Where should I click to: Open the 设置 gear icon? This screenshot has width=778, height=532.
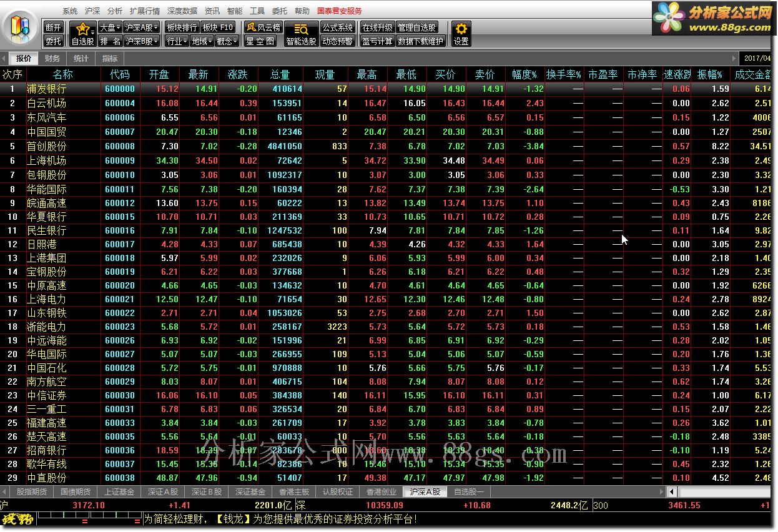coord(461,34)
